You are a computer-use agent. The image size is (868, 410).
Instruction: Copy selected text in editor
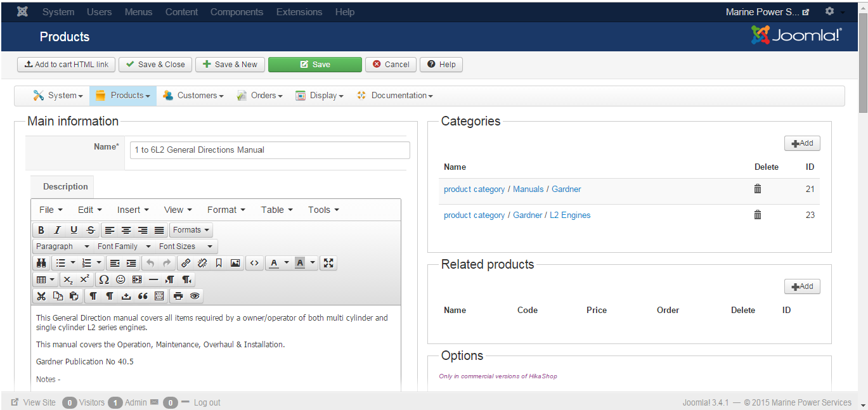click(x=58, y=296)
